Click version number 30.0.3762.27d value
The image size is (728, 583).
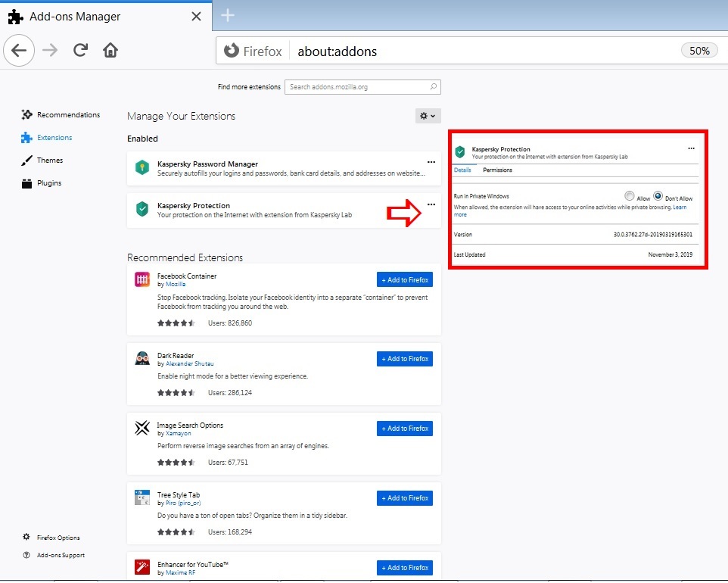(653, 235)
